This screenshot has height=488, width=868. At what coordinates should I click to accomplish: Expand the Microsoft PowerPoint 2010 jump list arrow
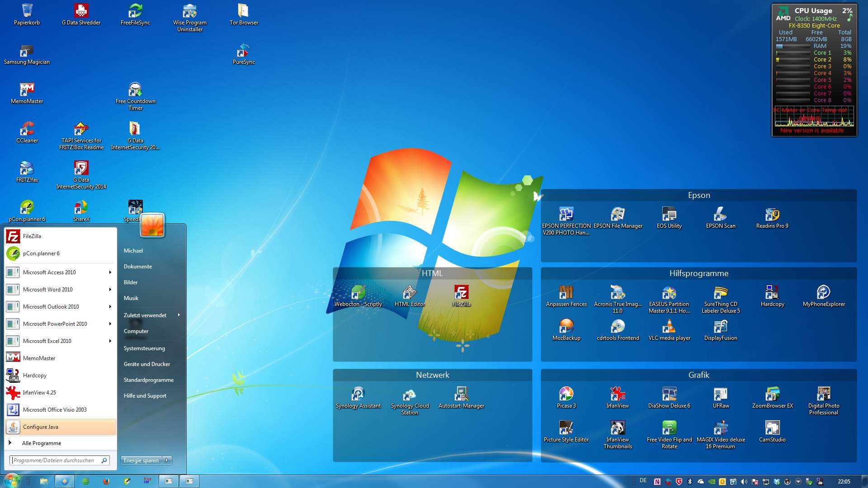click(110, 324)
